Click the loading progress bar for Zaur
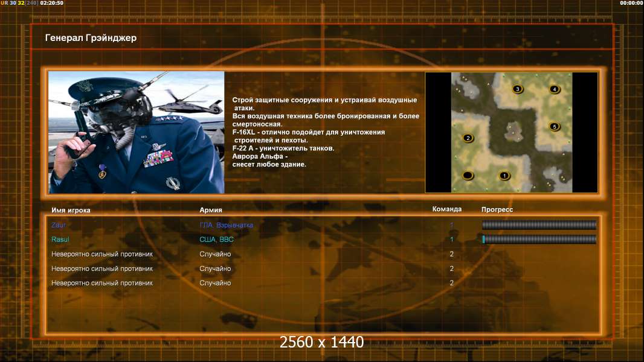Screen dimensions: 644x362 (539, 224)
